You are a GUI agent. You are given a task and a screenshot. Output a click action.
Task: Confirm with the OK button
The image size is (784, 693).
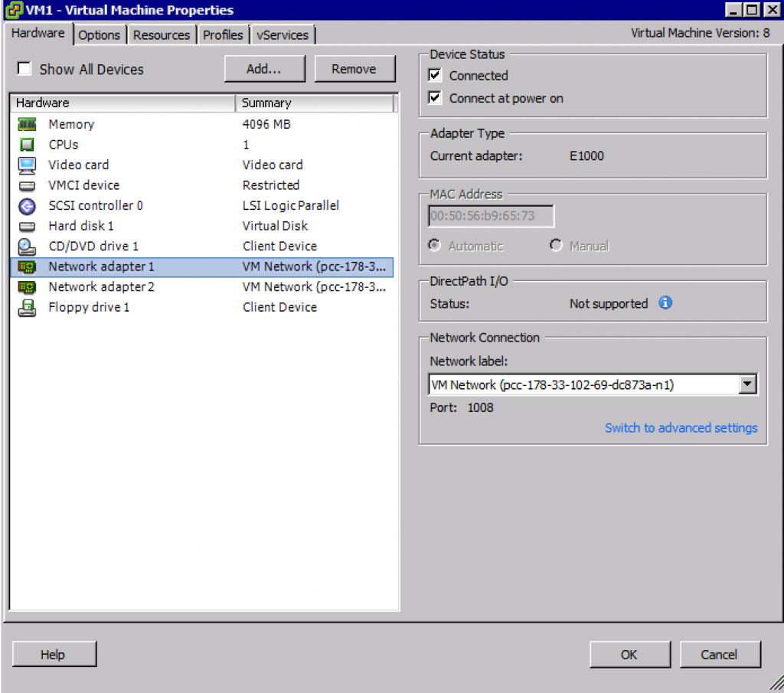pos(629,654)
